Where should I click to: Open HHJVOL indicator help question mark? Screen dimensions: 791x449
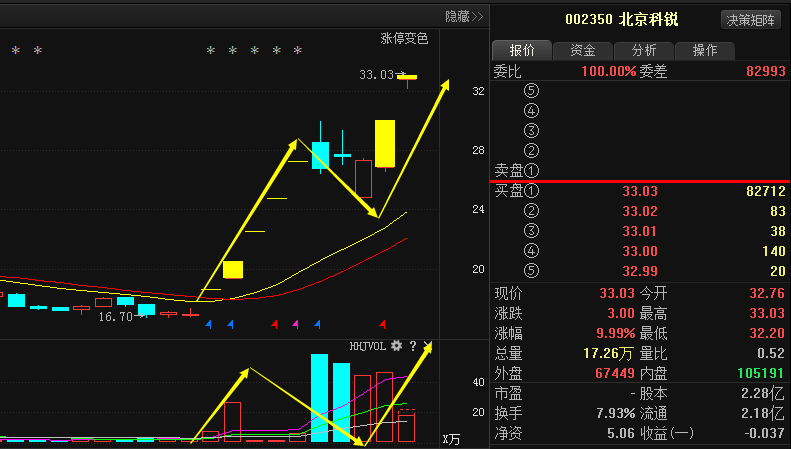click(413, 346)
